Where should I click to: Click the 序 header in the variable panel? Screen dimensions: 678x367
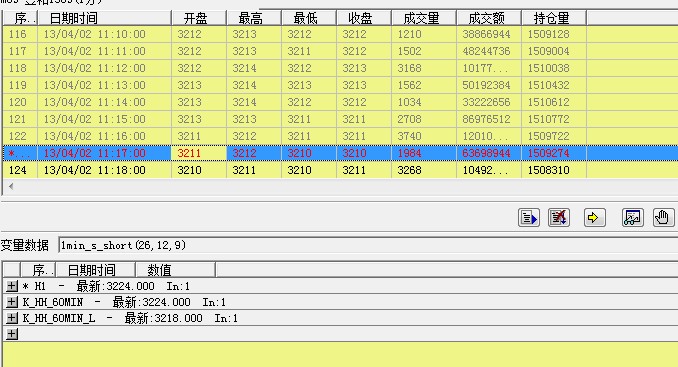coord(38,270)
